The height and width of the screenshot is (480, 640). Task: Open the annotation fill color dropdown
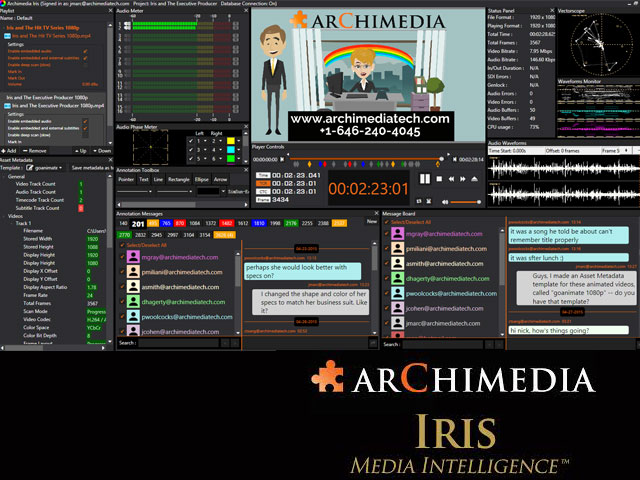[x=223, y=191]
